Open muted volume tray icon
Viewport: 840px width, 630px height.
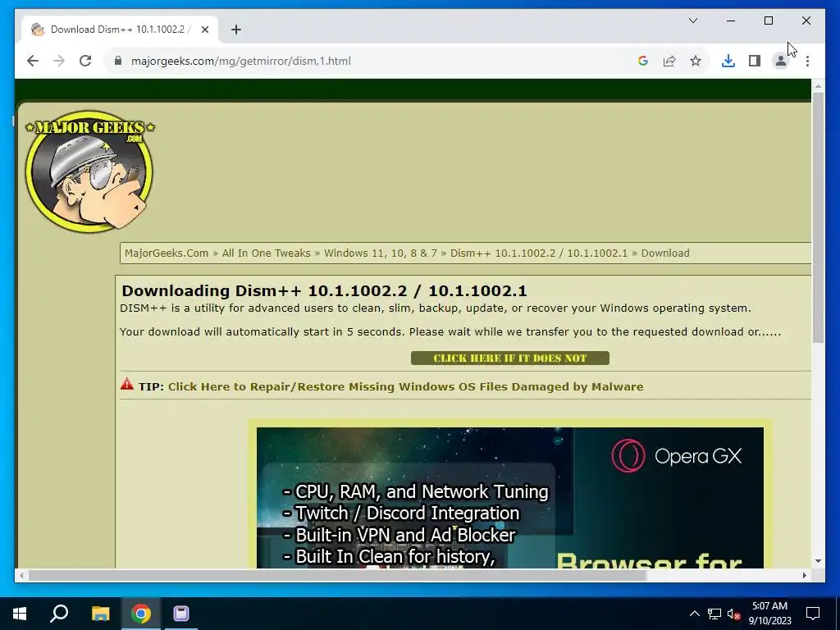[x=734, y=614]
